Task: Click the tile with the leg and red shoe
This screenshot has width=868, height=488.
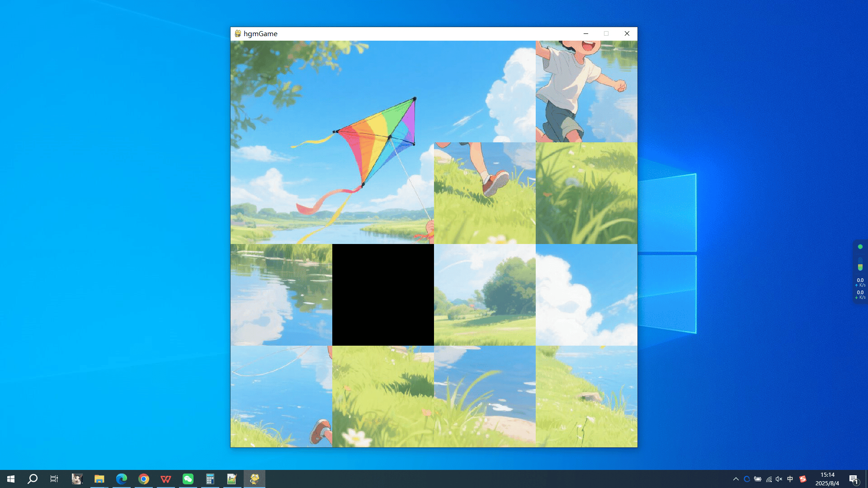Action: tap(485, 193)
